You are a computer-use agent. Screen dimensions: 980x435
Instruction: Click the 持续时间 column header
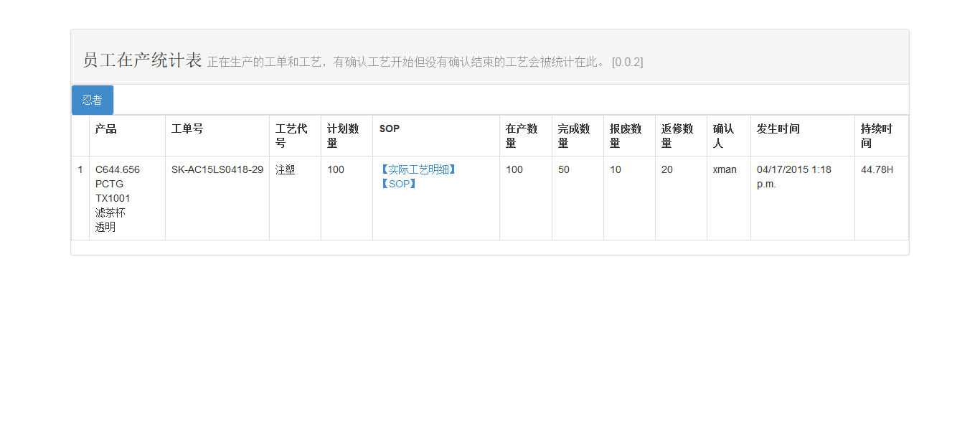tap(877, 136)
